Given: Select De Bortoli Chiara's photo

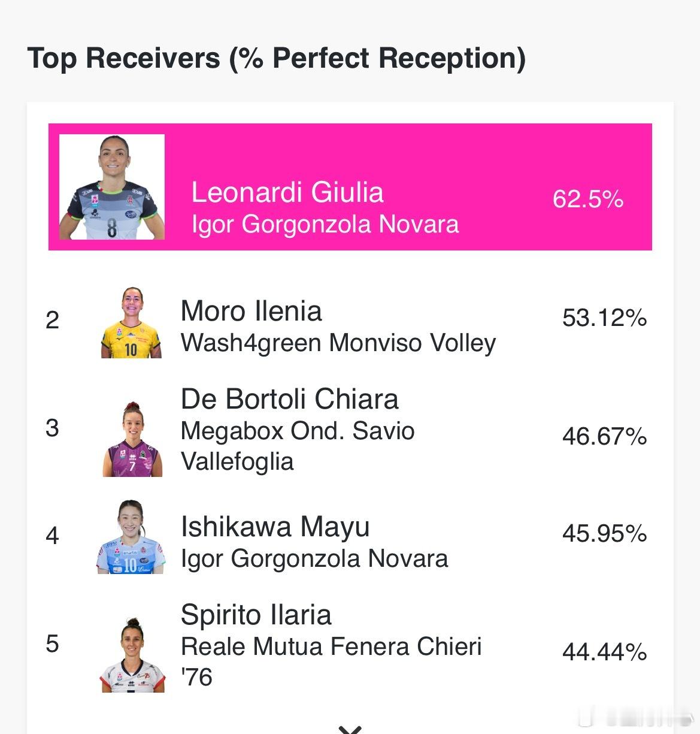Looking at the screenshot, I should point(132,439).
